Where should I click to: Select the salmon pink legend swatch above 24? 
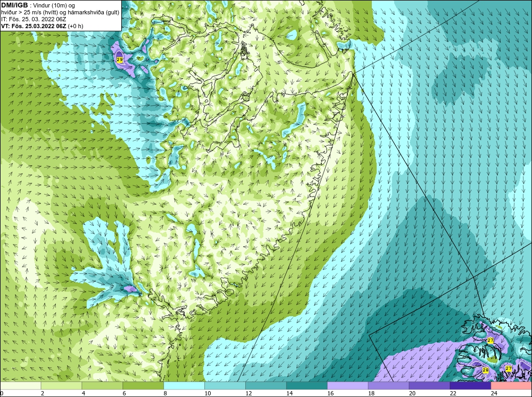click(x=511, y=386)
